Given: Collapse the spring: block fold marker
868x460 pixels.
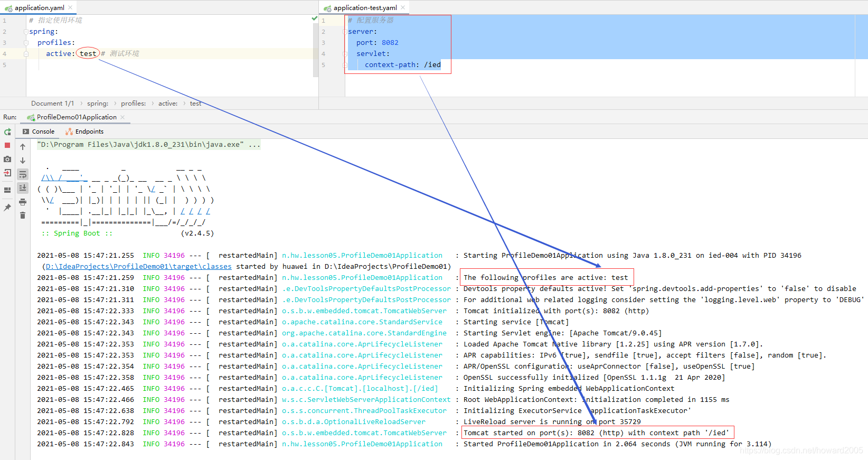Looking at the screenshot, I should (26, 32).
